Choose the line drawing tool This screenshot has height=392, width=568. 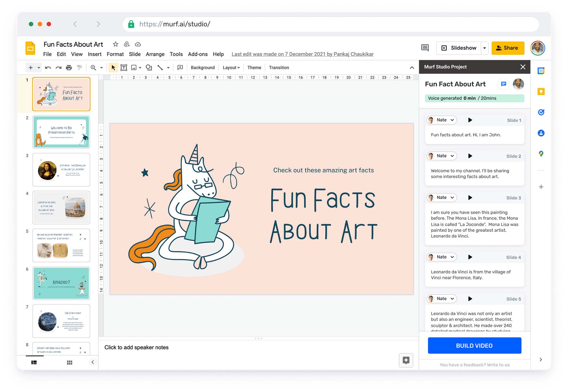[x=160, y=67]
